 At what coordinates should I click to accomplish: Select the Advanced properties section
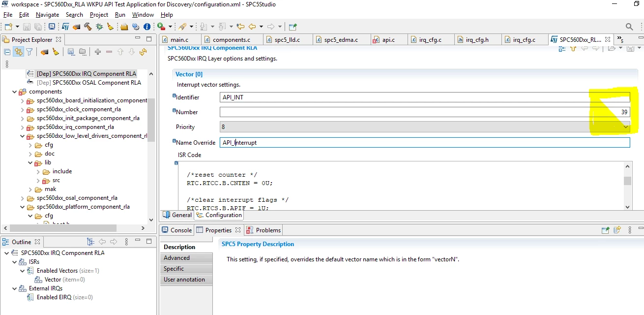click(x=187, y=258)
